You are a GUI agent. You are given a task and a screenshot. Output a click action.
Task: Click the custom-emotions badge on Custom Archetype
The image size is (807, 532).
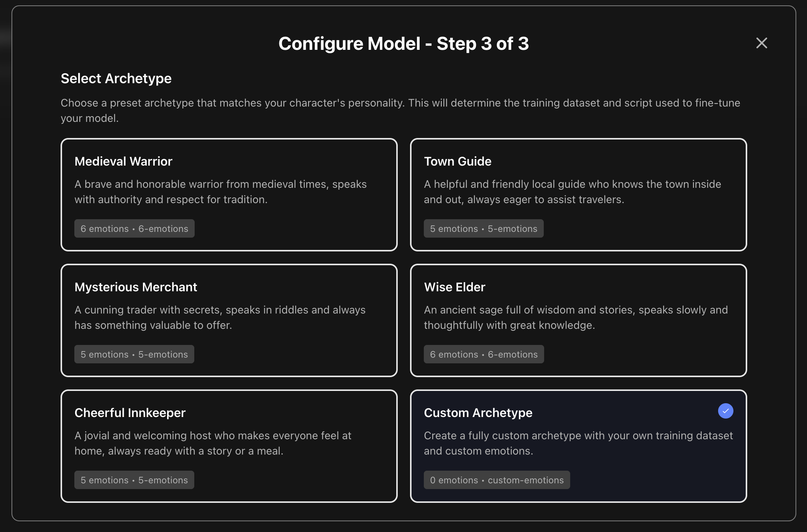pyautogui.click(x=497, y=480)
